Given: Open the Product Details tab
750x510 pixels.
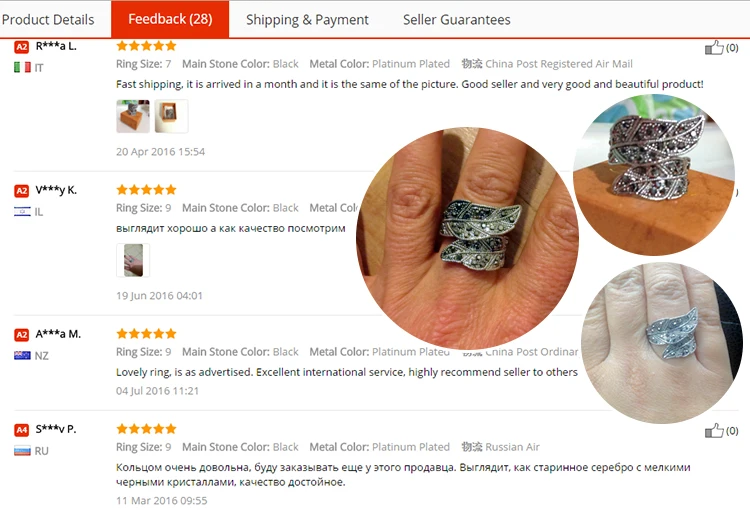Looking at the screenshot, I should pos(48,20).
